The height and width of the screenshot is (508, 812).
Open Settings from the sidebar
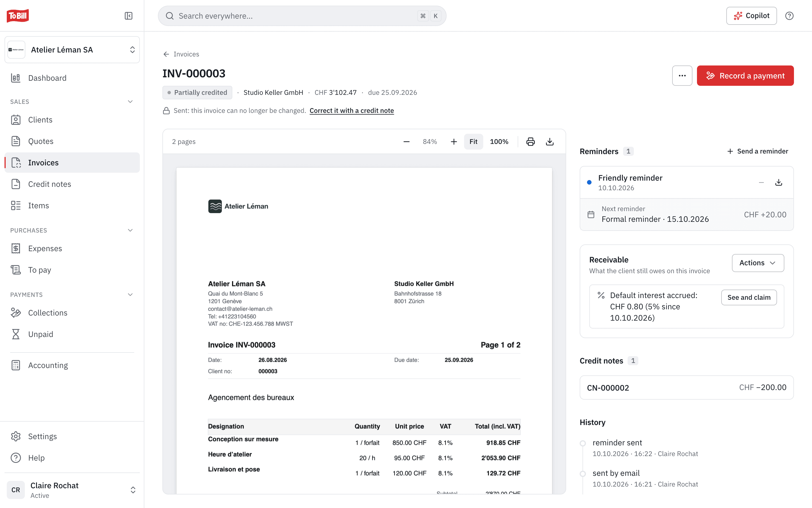click(x=72, y=436)
